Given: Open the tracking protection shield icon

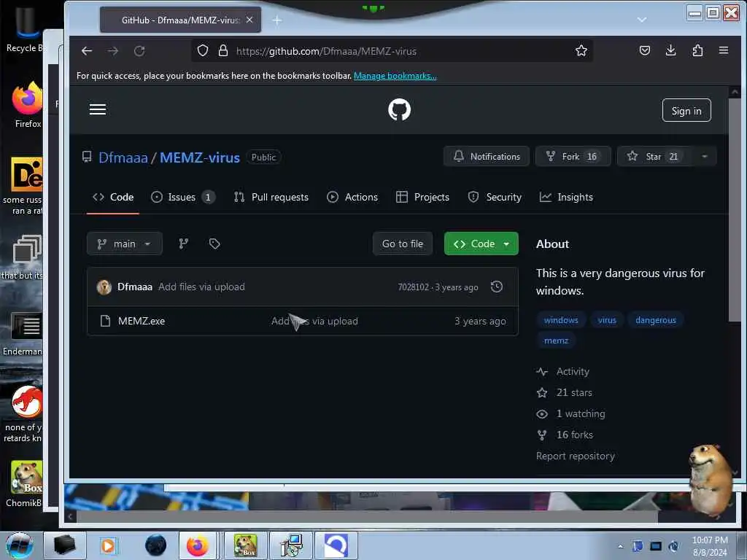Looking at the screenshot, I should click(x=203, y=50).
